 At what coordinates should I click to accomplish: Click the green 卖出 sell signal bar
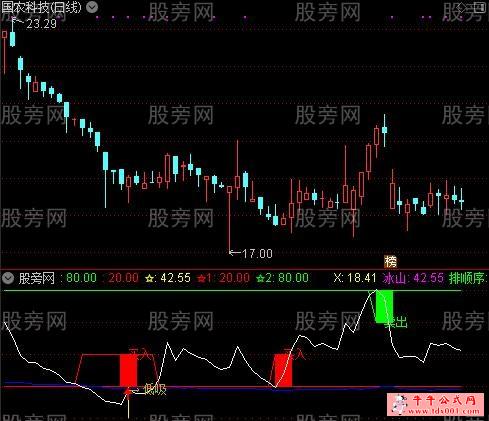click(384, 306)
